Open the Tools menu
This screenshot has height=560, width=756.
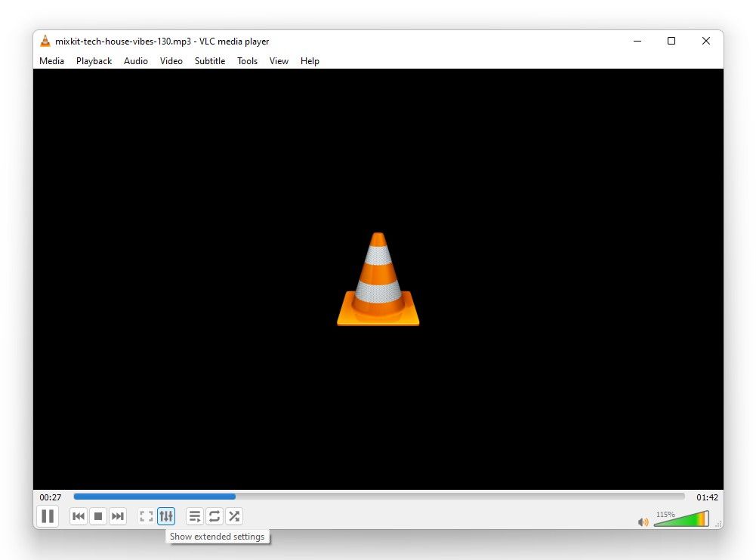point(247,61)
